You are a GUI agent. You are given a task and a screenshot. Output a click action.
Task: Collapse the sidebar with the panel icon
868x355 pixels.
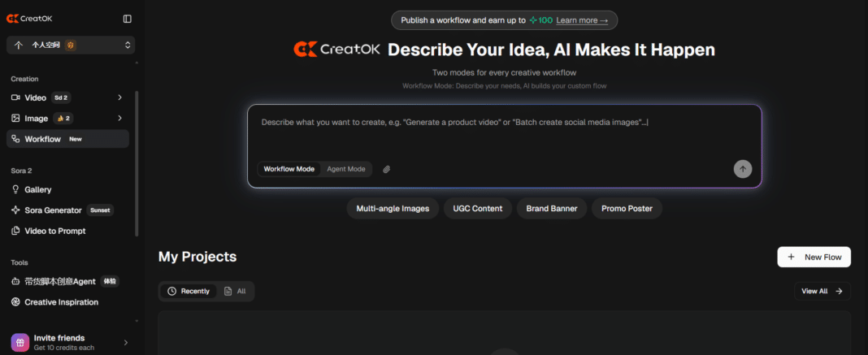(x=127, y=19)
